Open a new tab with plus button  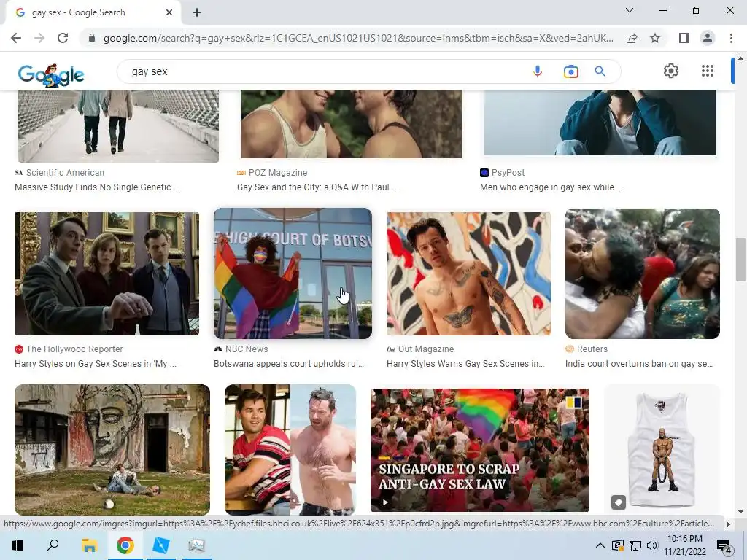197,13
